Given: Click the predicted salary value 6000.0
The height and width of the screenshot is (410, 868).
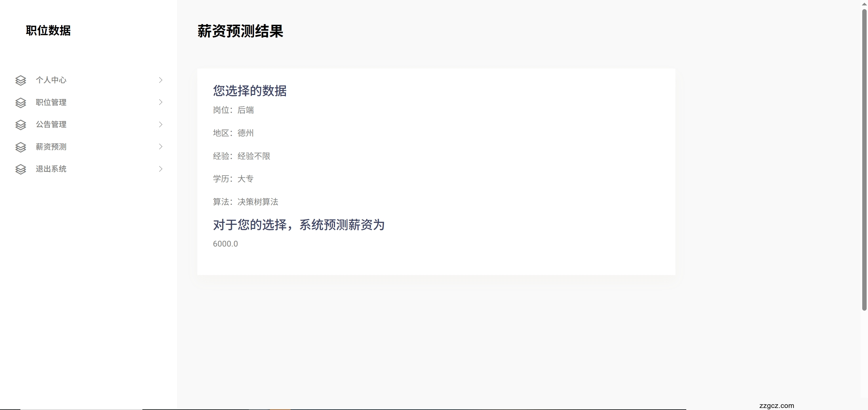Looking at the screenshot, I should coord(225,244).
